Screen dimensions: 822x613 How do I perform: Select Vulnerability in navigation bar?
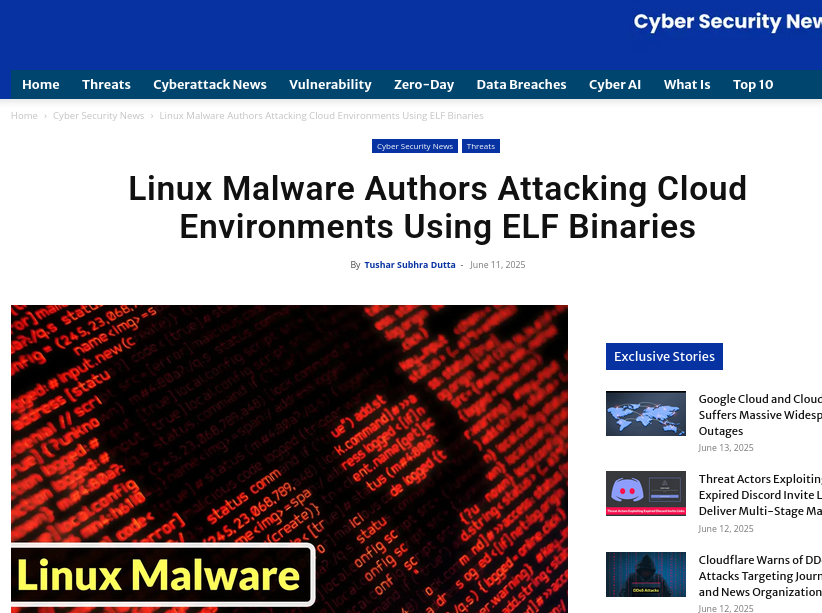point(330,84)
